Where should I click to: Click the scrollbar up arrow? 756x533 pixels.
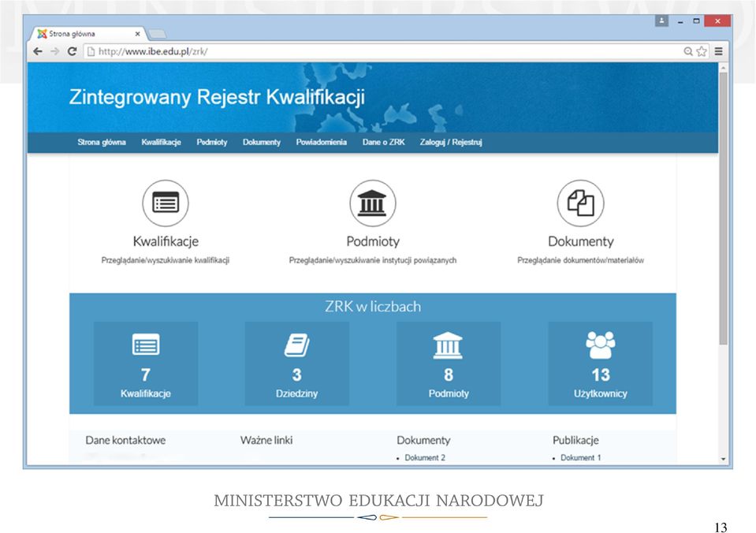coord(723,69)
